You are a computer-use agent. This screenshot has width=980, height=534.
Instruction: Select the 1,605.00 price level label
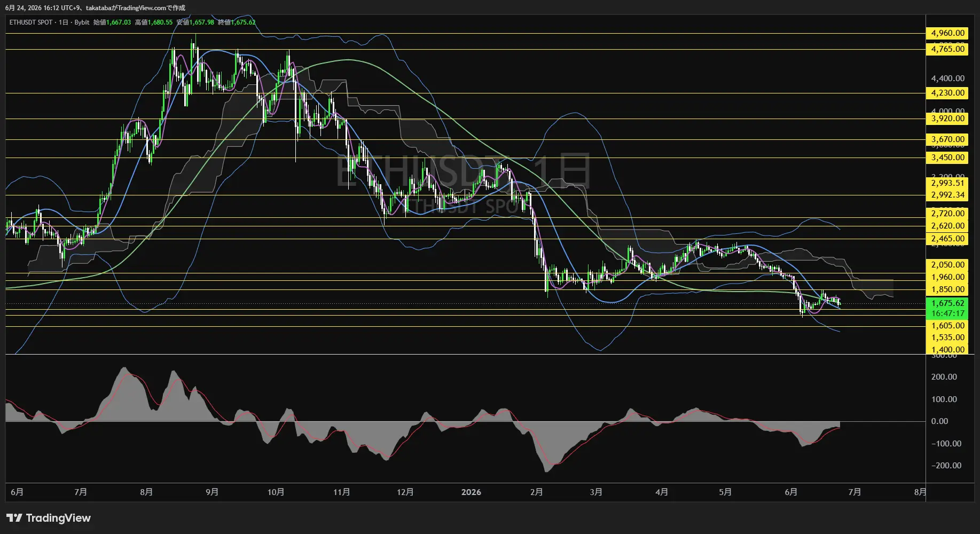click(x=948, y=326)
